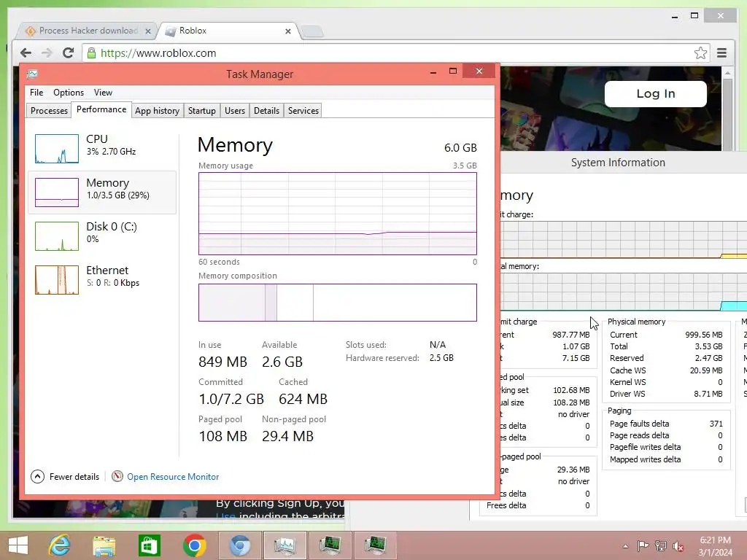
Task: Switch to the Services tab
Action: coord(303,111)
